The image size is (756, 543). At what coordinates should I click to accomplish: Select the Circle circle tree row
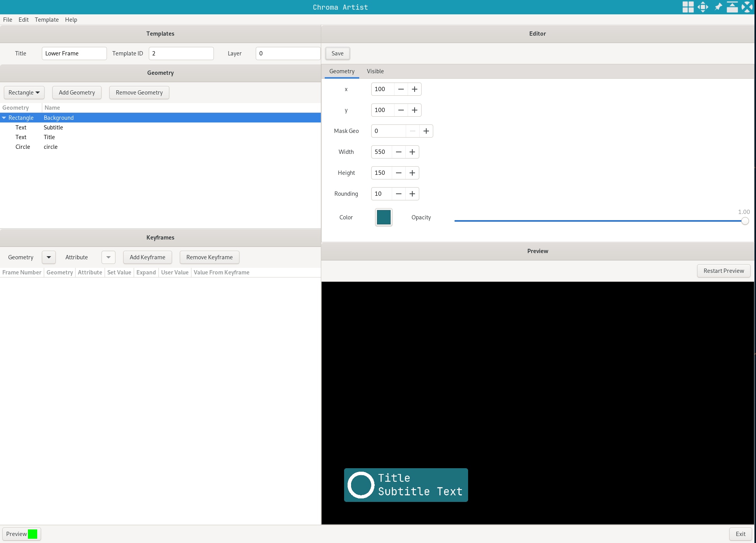pos(160,147)
